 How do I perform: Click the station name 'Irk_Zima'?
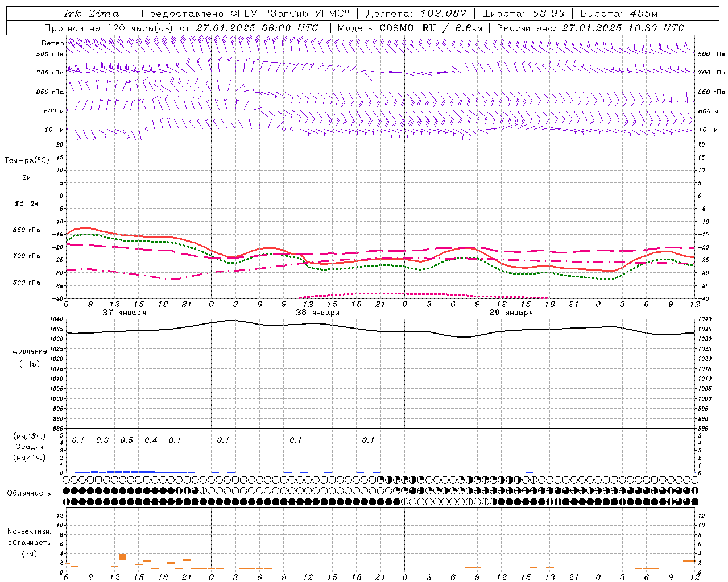[92, 14]
